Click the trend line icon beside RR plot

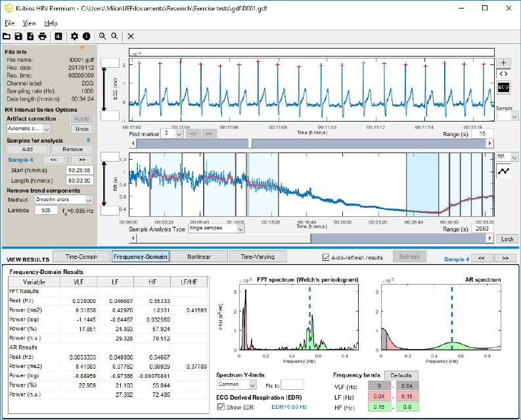503,171
